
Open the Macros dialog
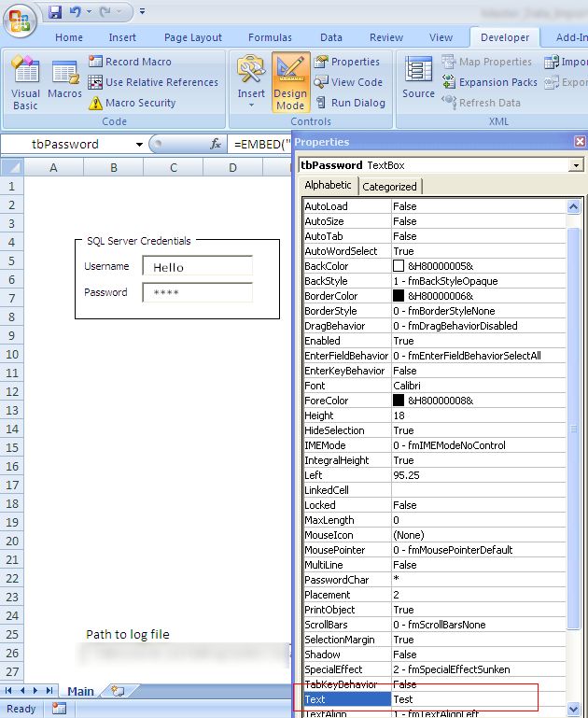(64, 78)
